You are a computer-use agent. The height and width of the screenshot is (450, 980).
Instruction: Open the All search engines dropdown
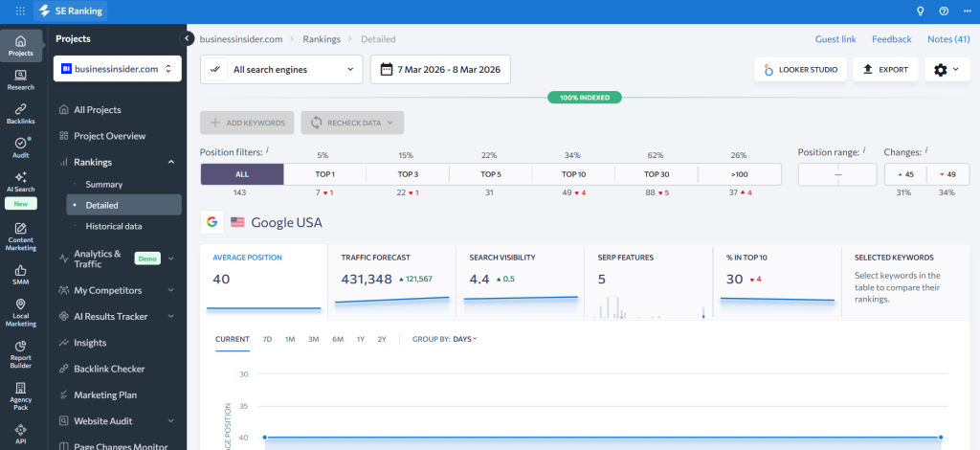281,69
